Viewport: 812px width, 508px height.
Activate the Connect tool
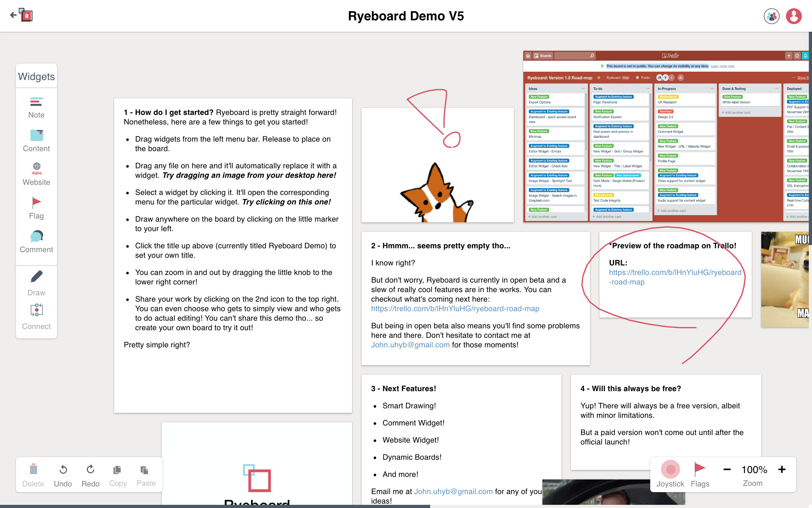coord(36,317)
